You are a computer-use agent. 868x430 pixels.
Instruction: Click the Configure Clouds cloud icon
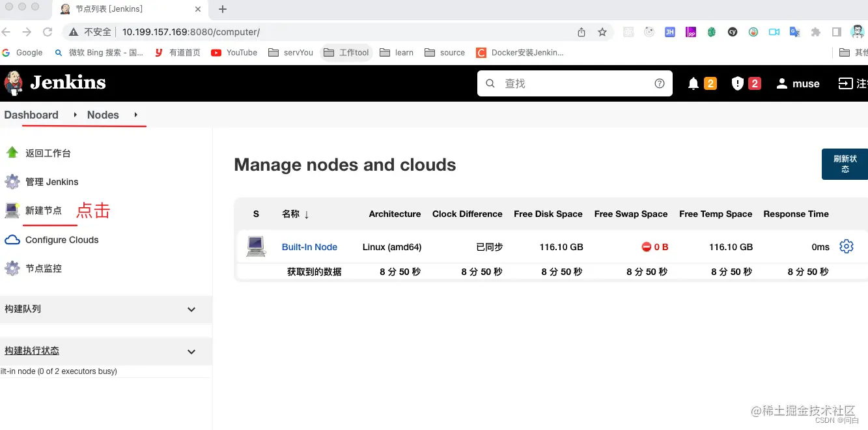(12, 240)
